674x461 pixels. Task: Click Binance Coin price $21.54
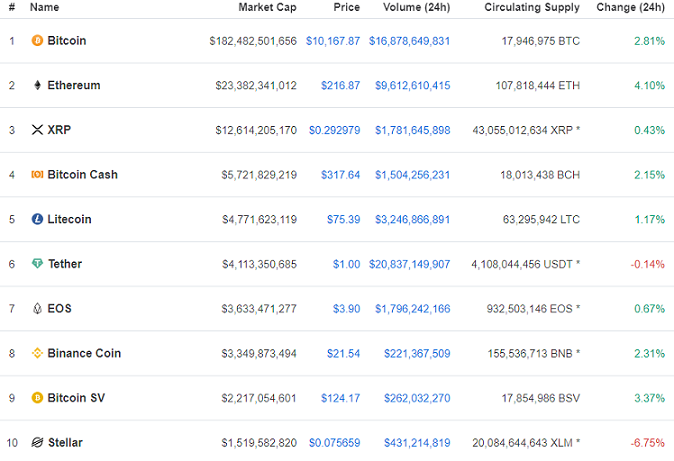tap(343, 353)
